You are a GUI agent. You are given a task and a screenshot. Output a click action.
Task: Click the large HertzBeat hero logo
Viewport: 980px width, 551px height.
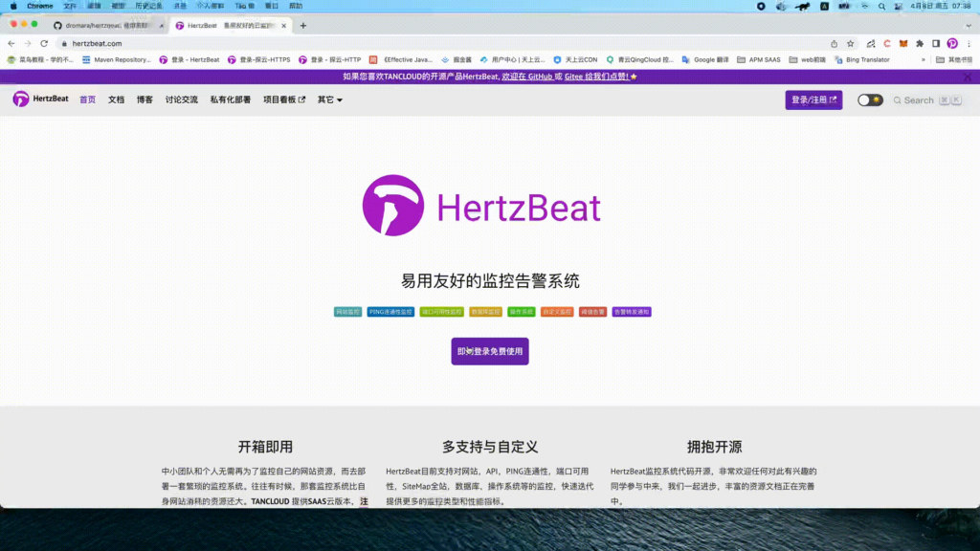481,206
